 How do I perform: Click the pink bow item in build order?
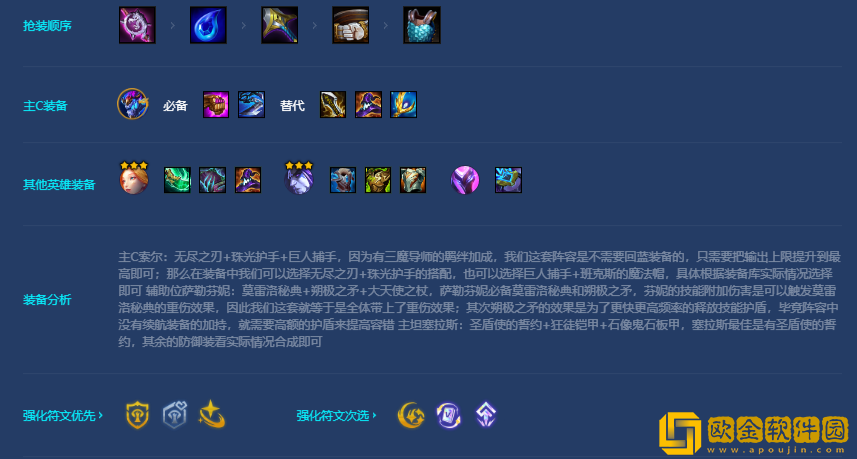(x=137, y=25)
